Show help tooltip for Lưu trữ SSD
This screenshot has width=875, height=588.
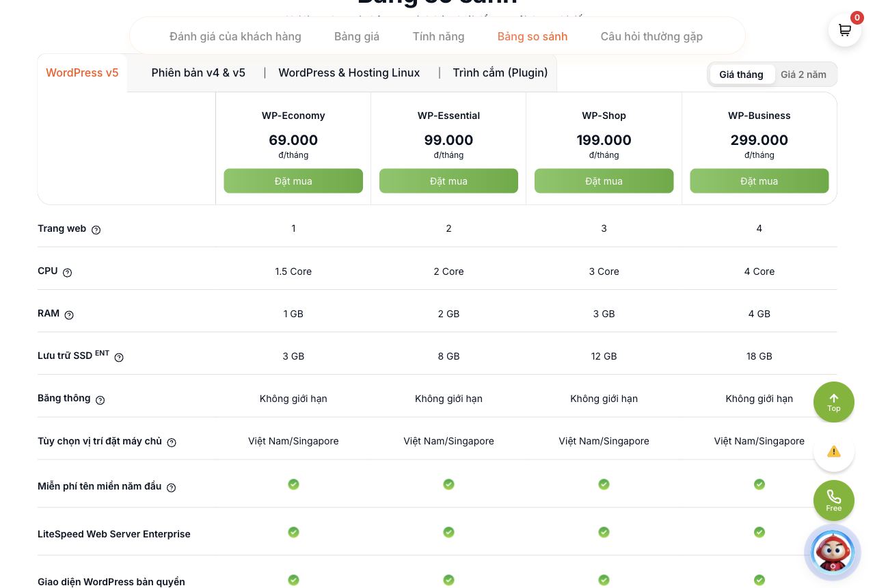tap(119, 357)
